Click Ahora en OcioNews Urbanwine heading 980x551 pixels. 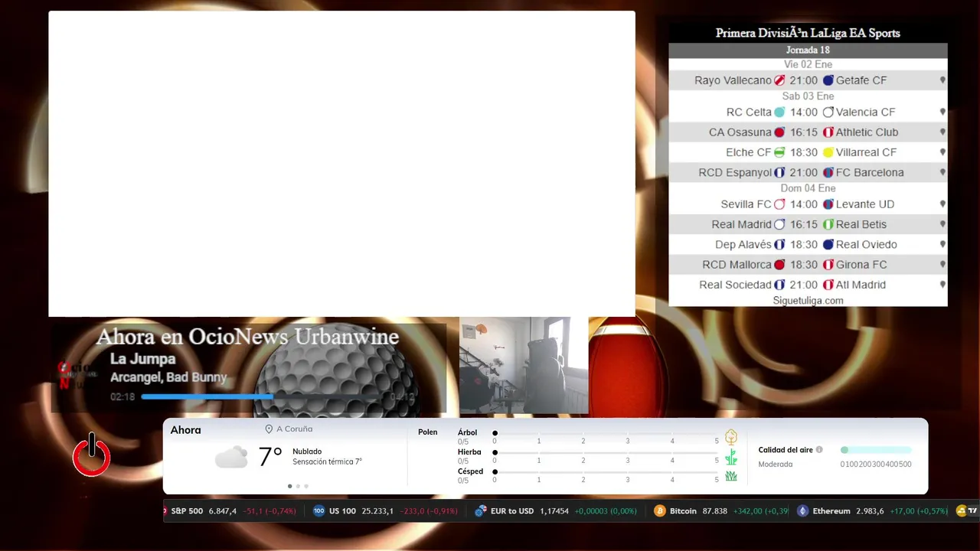pyautogui.click(x=247, y=337)
